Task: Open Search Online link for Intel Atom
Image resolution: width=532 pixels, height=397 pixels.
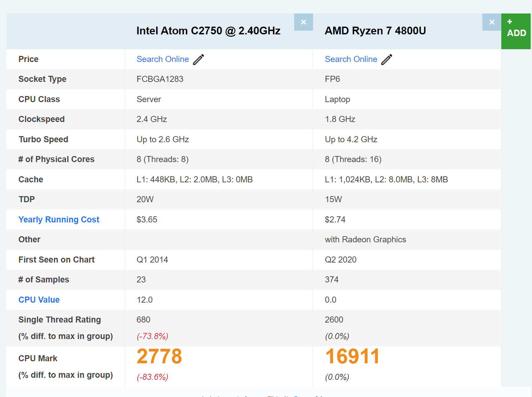Action: [x=163, y=59]
